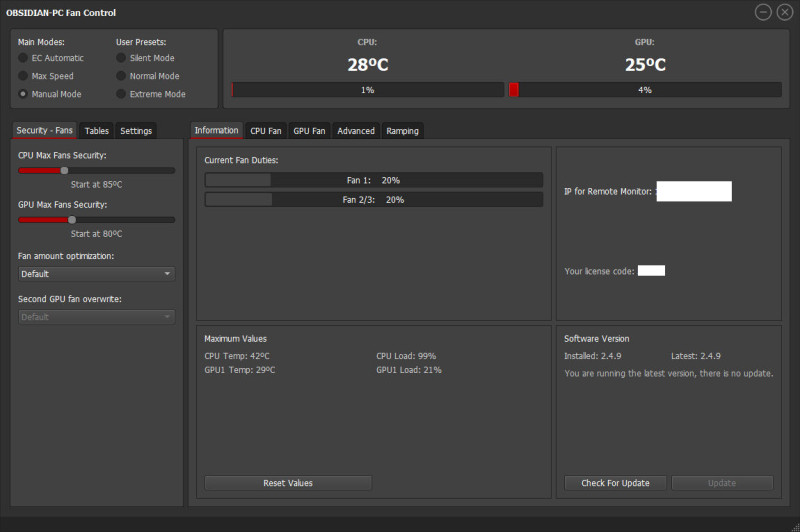Open the Ramping tab

[402, 131]
